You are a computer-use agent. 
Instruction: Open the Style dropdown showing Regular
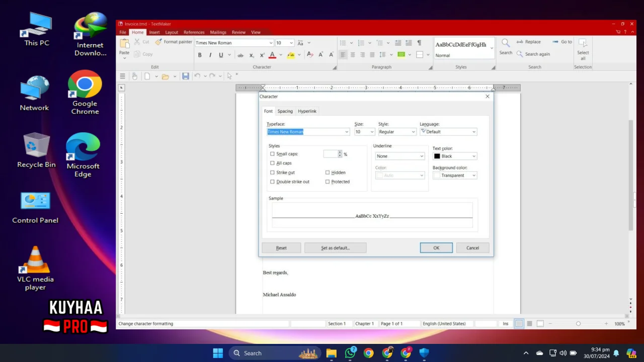tap(413, 132)
